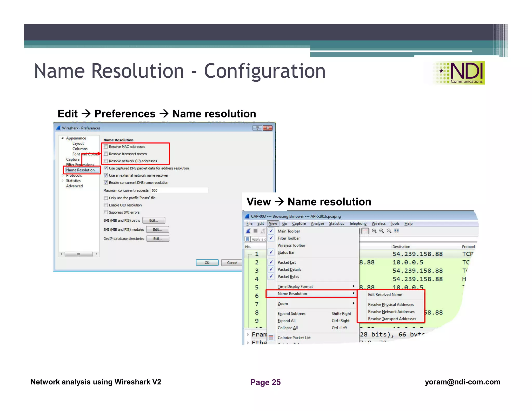Viewport: 532px width, 411px height.
Task: Uncheck Use an external network name resolver
Action: pyautogui.click(x=106, y=175)
